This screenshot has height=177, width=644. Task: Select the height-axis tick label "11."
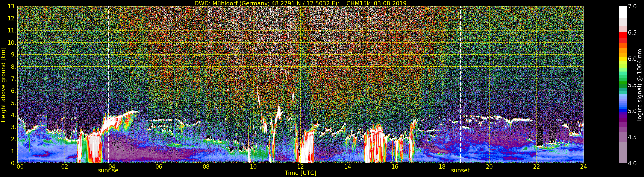(12, 31)
